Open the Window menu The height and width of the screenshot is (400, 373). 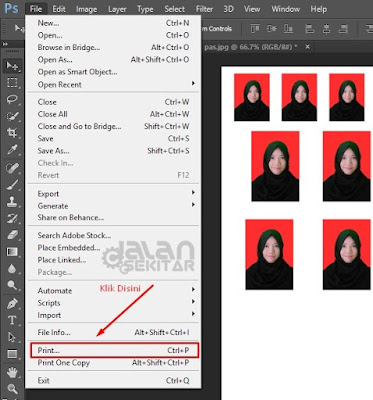286,9
